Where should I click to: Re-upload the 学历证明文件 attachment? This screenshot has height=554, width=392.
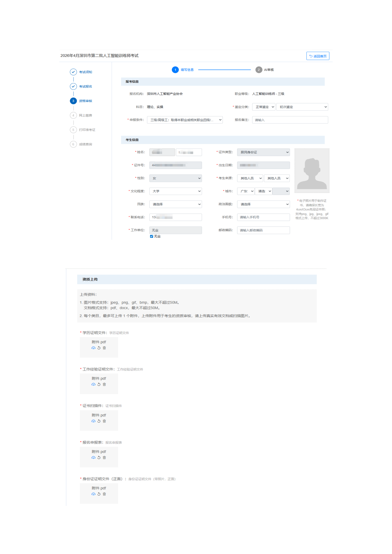(x=99, y=348)
